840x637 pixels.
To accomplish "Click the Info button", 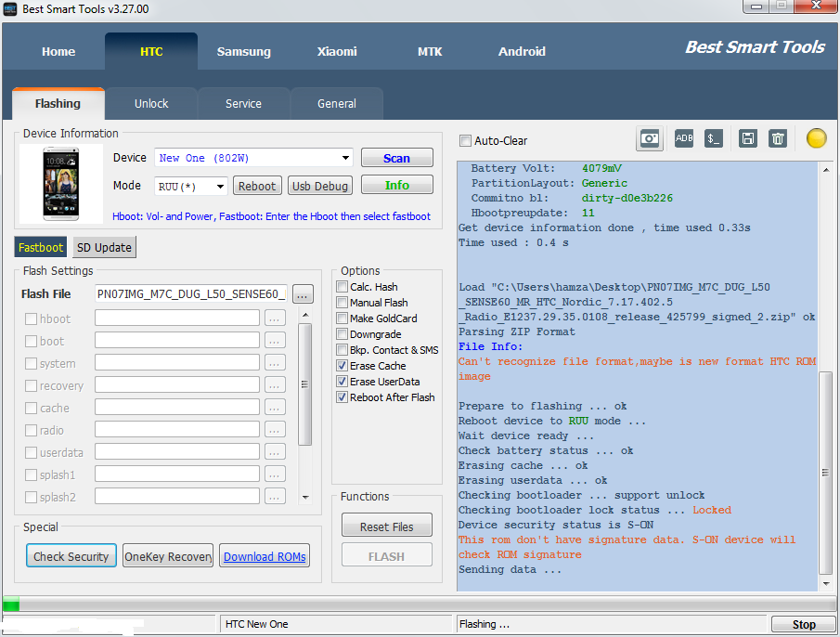I will [397, 185].
